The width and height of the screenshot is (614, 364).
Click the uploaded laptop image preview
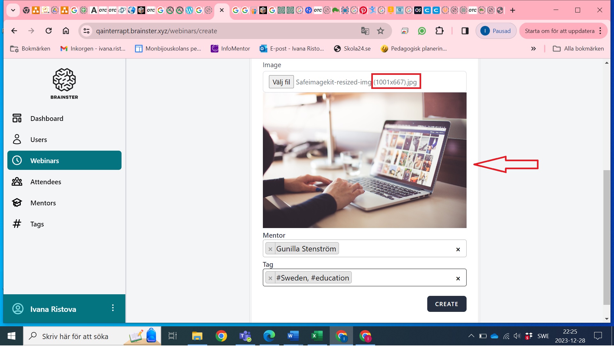pyautogui.click(x=364, y=160)
